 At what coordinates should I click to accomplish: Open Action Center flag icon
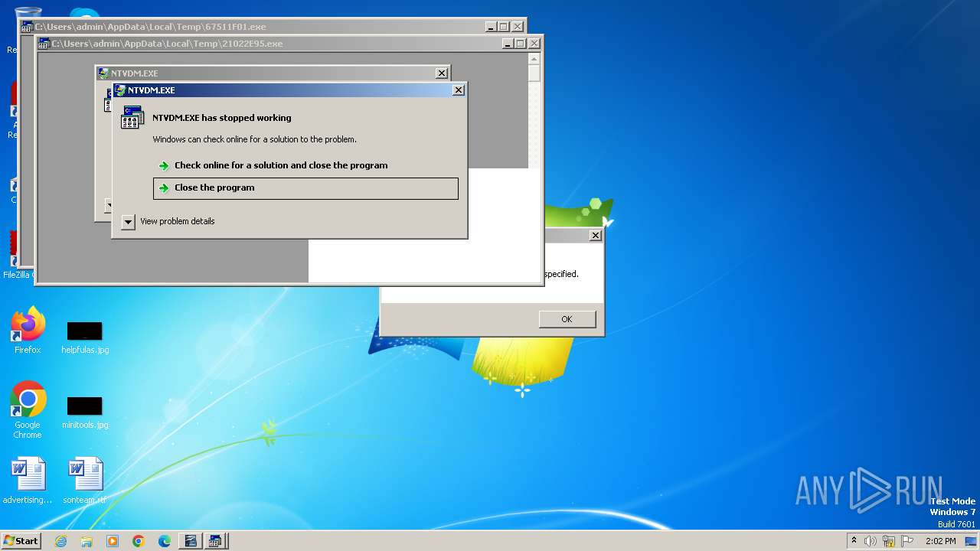(907, 541)
